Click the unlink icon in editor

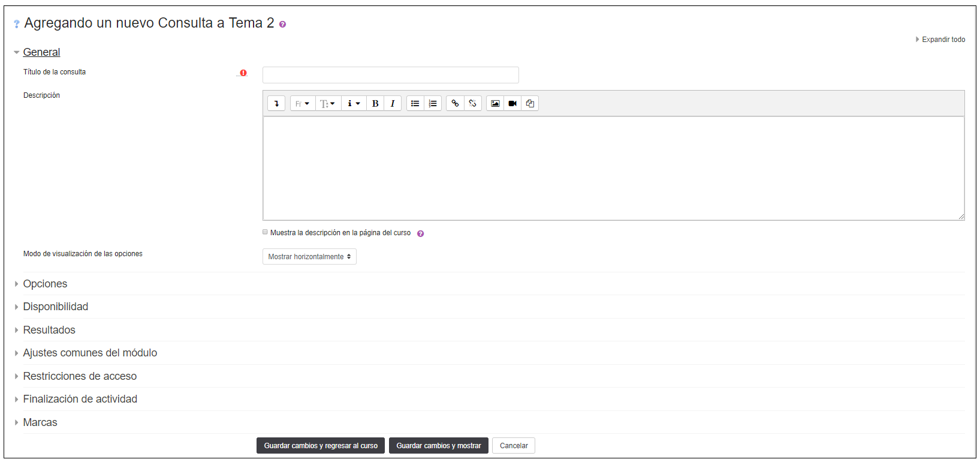click(473, 104)
